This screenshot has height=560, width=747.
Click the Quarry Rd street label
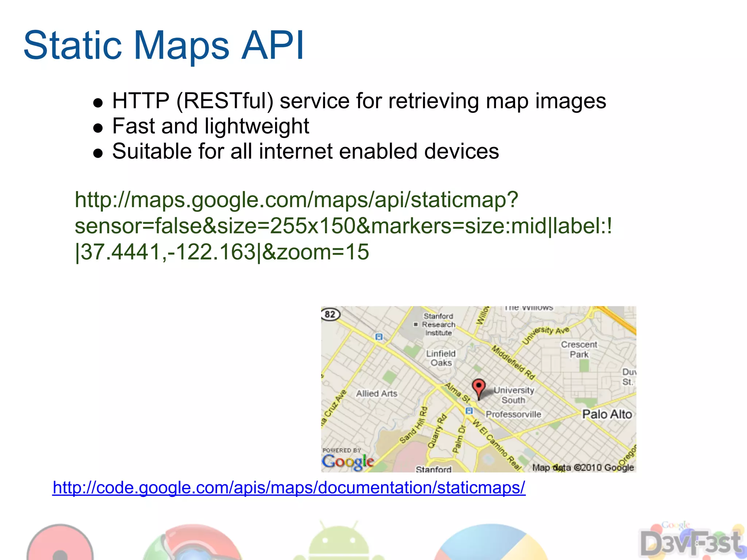[437, 431]
